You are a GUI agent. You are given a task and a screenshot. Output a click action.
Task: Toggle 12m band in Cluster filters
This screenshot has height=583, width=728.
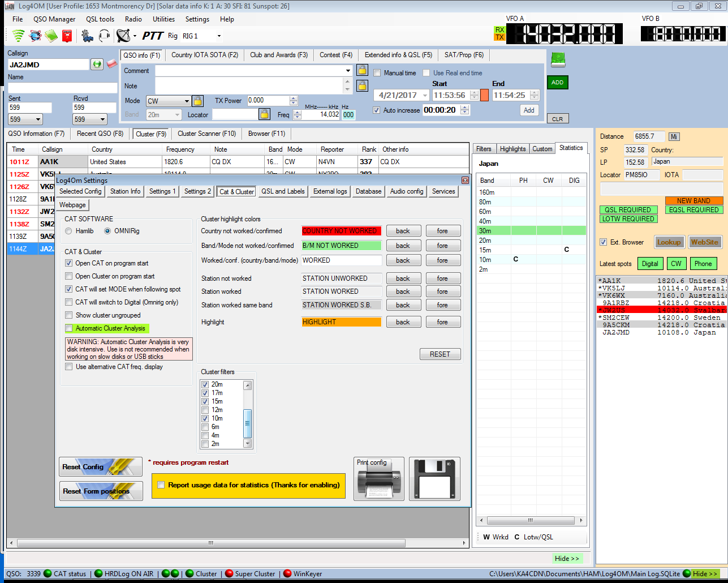click(x=205, y=410)
